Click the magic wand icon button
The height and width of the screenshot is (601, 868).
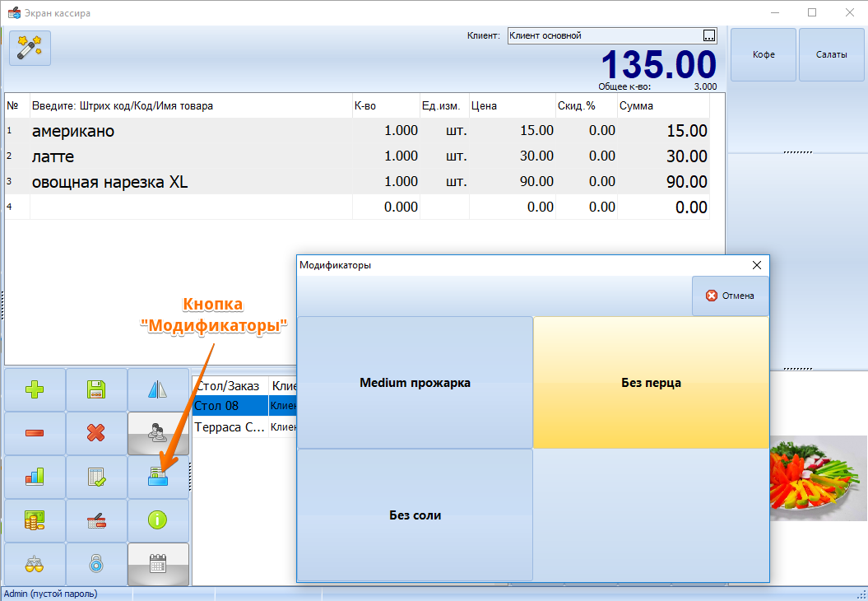(30, 49)
